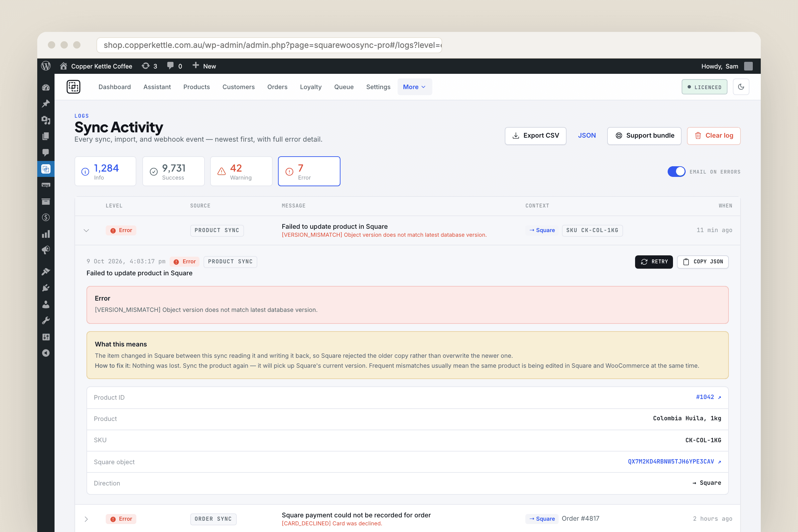Open Tools wrench icon in sidebar
Screen dimensions: 798x532
pos(46,321)
